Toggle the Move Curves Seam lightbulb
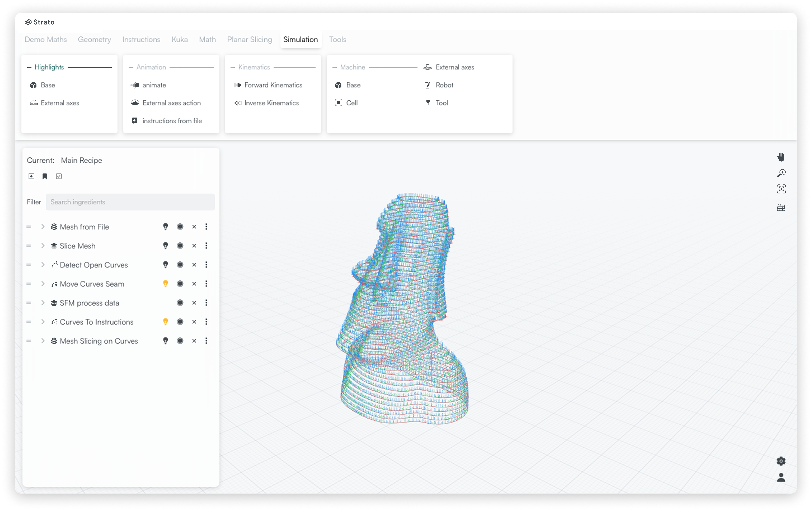The height and width of the screenshot is (511, 812). (x=166, y=284)
